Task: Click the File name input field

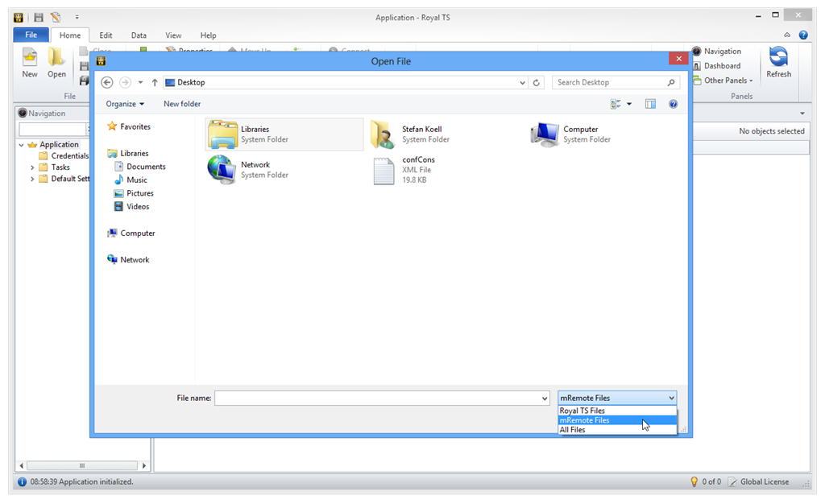Action: point(377,399)
